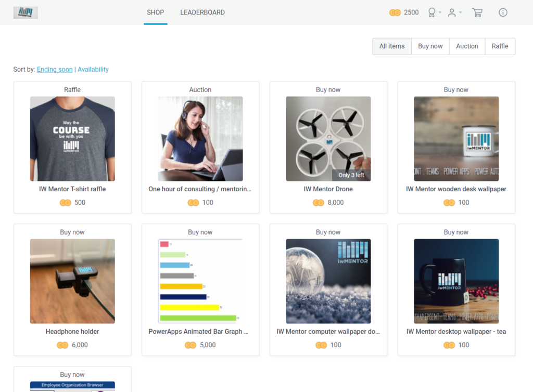Viewport: 533px width, 392px height.
Task: Select the All items filter
Action: (x=392, y=46)
